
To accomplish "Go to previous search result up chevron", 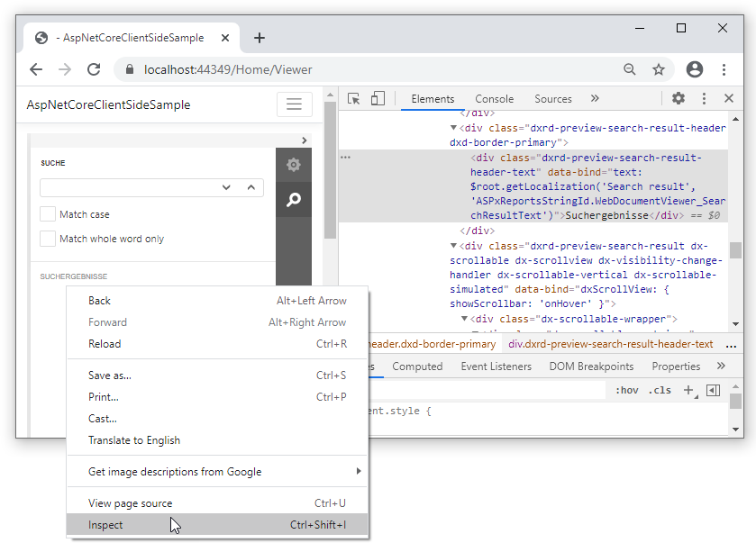I will click(250, 187).
